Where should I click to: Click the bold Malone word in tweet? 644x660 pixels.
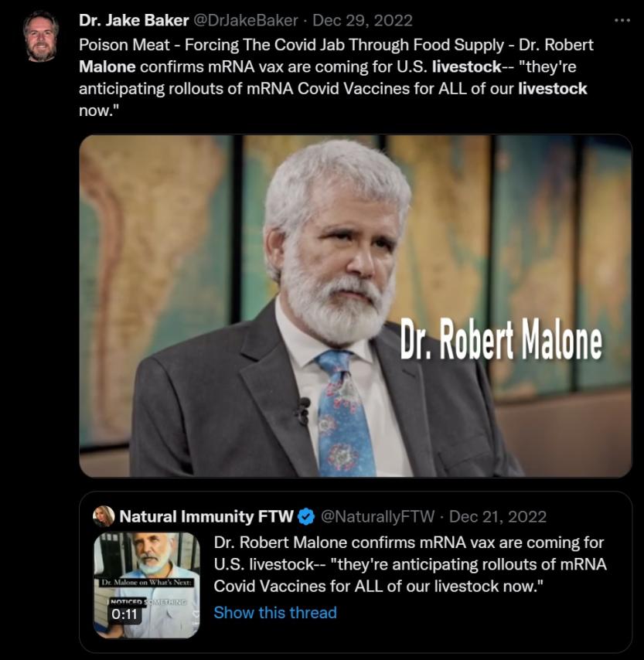(x=107, y=66)
